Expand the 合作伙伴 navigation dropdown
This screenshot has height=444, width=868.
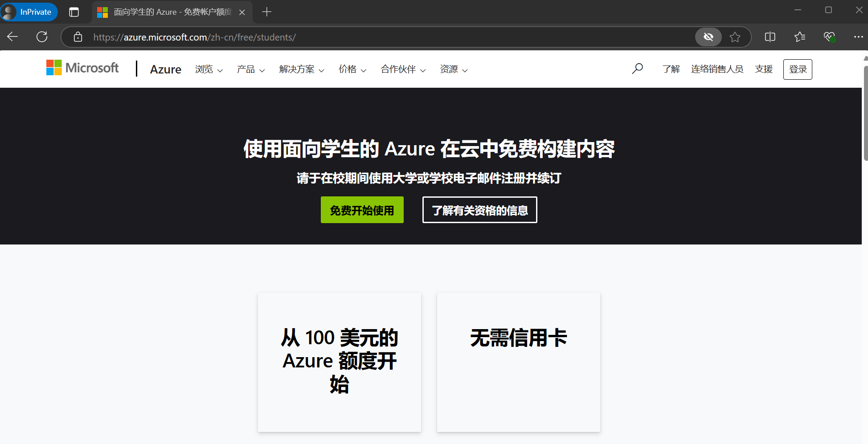403,69
